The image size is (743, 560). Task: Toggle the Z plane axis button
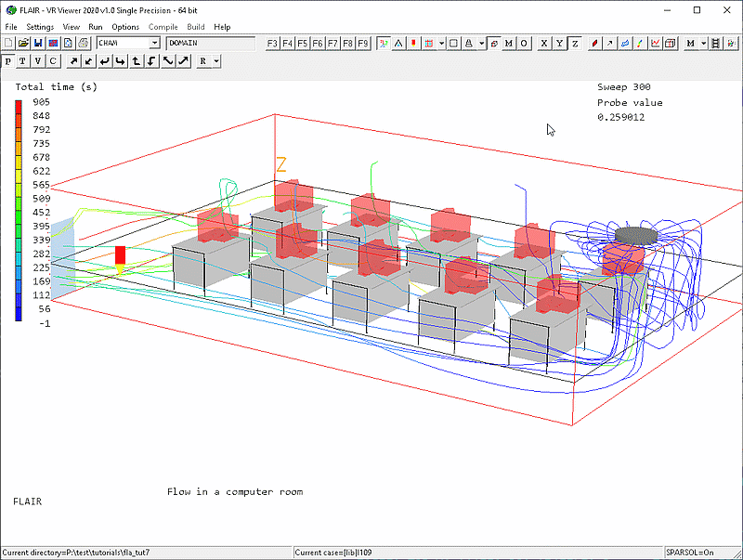click(x=575, y=44)
